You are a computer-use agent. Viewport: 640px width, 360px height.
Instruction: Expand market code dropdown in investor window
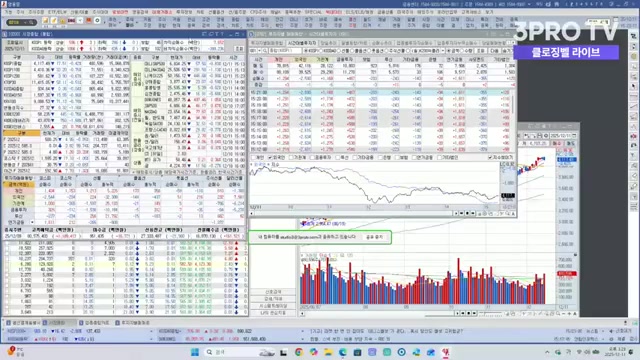[259, 51]
